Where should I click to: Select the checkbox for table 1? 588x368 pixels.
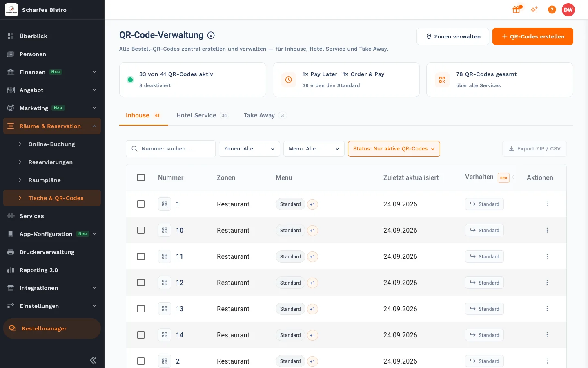[141, 204]
